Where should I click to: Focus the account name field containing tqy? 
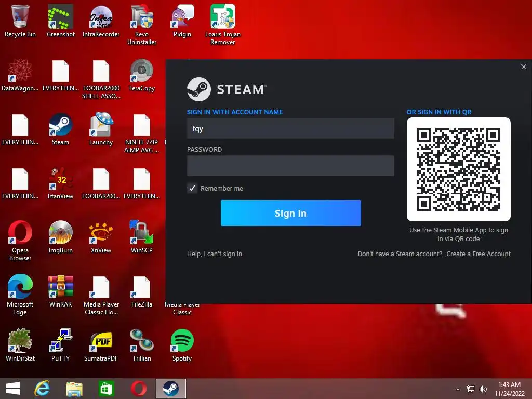290,129
